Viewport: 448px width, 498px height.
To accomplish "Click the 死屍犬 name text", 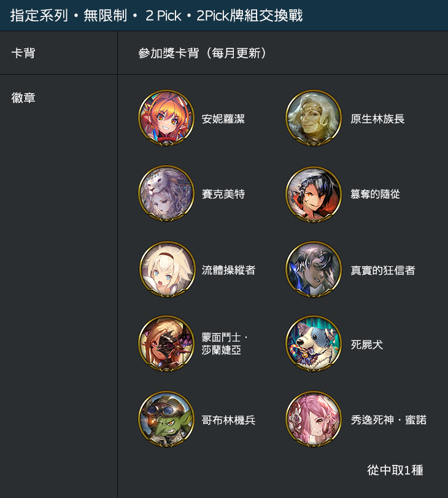I will [x=366, y=345].
